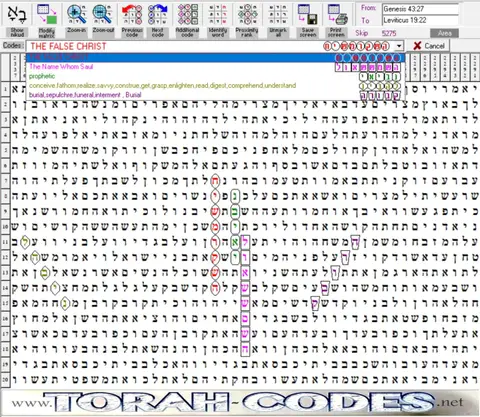Screen dimensions: 480x417
Task: Open the Modify matrix tool
Action: point(47,14)
